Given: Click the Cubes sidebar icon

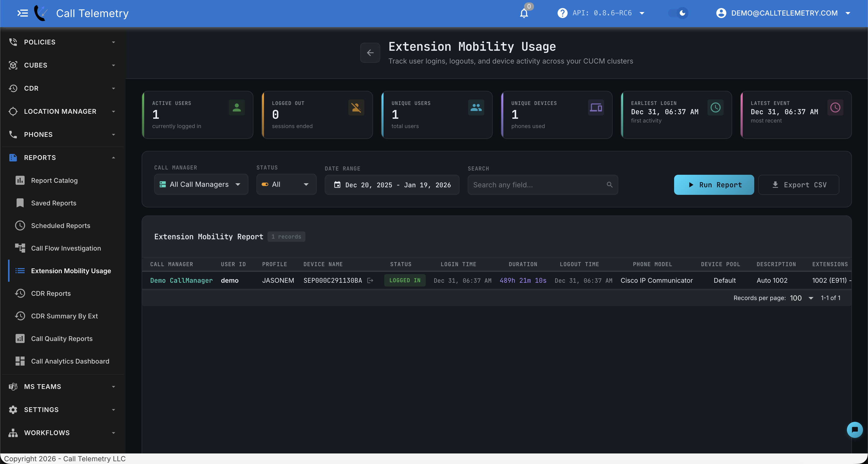Looking at the screenshot, I should pyautogui.click(x=13, y=65).
